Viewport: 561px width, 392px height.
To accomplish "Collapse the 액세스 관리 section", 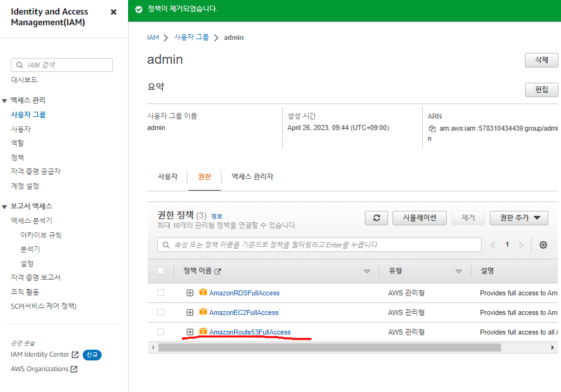I will pos(4,101).
